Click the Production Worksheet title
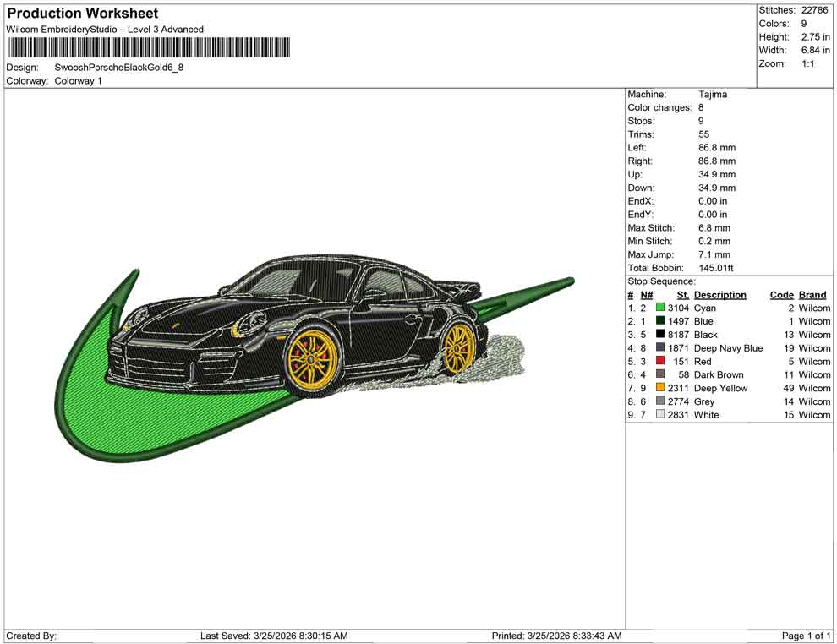Image resolution: width=837 pixels, height=644 pixels. (x=82, y=13)
